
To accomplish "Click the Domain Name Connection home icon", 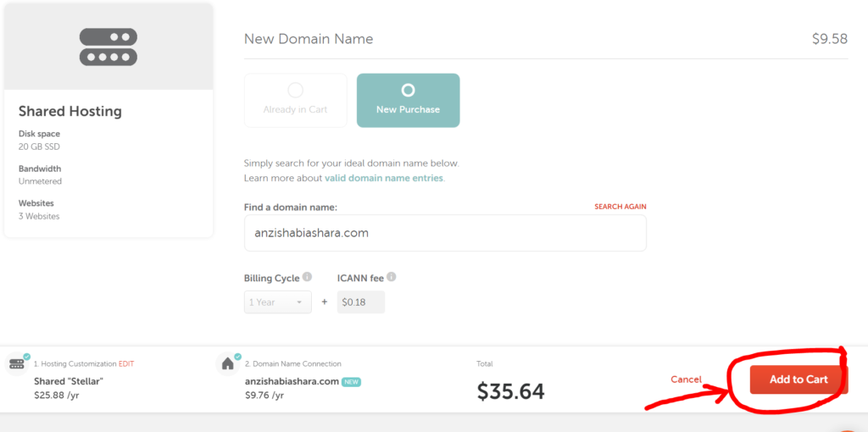I will 227,364.
